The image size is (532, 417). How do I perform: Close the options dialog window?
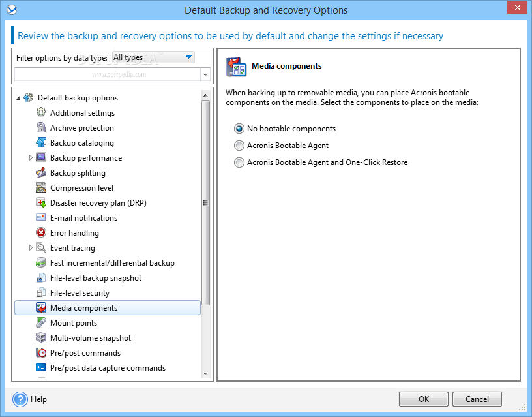pyautogui.click(x=517, y=7)
